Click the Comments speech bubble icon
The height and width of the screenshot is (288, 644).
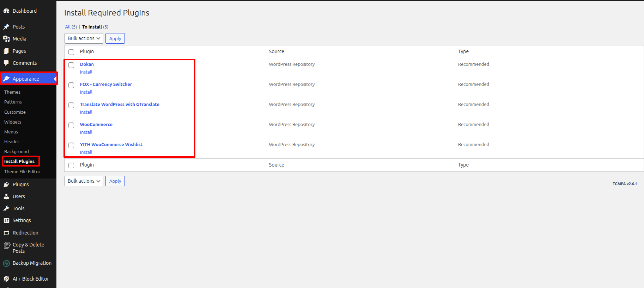6,63
